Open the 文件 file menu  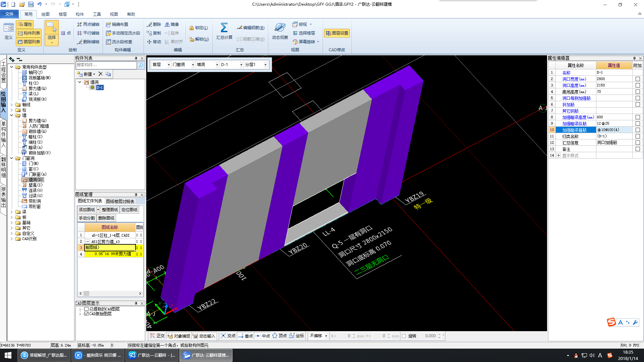point(9,14)
